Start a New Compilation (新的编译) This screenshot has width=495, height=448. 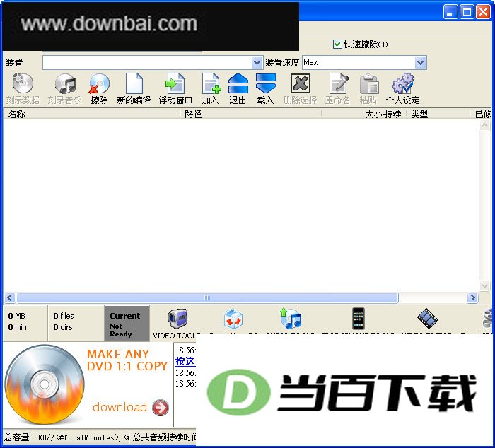click(x=134, y=84)
